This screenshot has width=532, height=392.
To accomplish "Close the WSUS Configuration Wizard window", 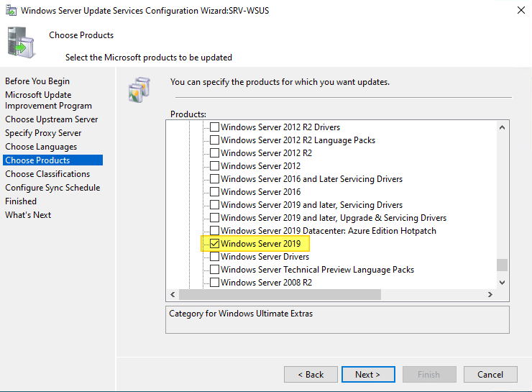I will pyautogui.click(x=520, y=10).
